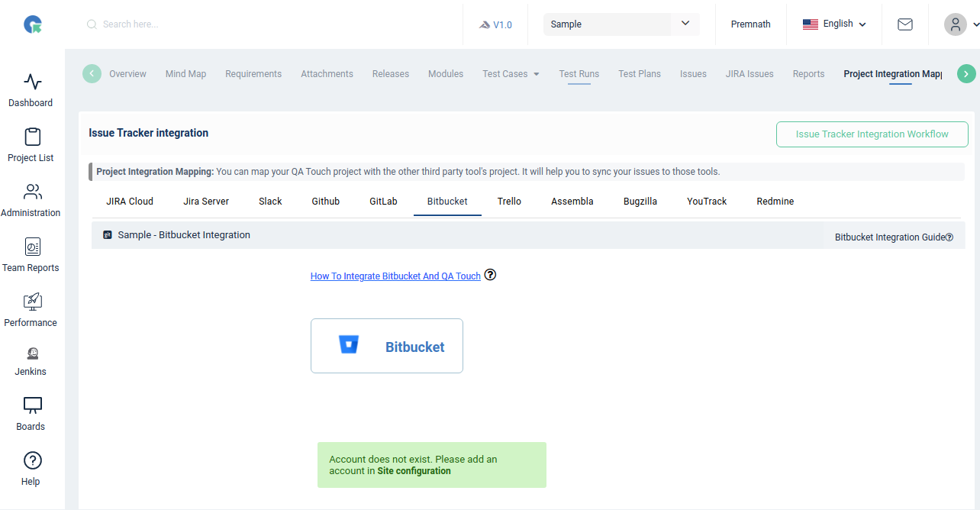
Task: Click Issue Tracker Integration Workflow button
Action: [872, 134]
